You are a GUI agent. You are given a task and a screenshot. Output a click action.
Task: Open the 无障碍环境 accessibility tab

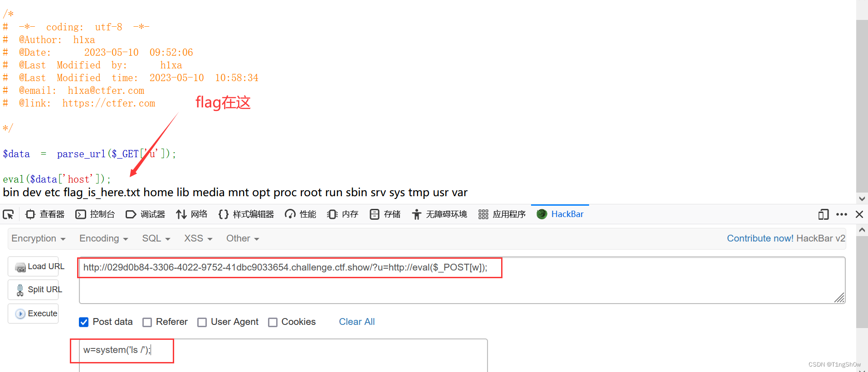pos(439,214)
